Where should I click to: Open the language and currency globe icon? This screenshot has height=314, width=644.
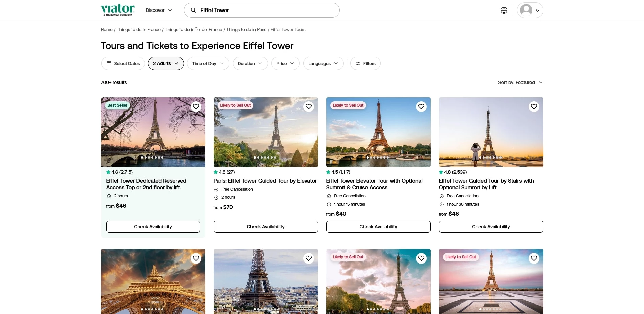504,10
